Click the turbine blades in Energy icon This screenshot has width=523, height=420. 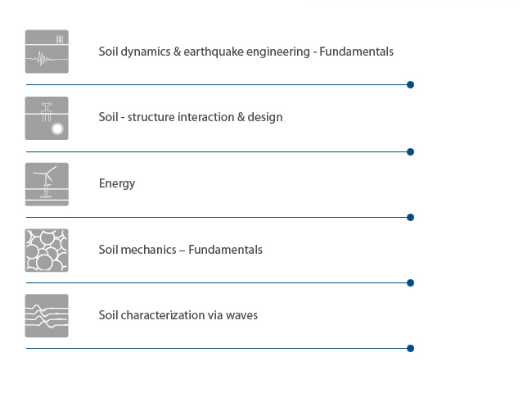pos(45,174)
